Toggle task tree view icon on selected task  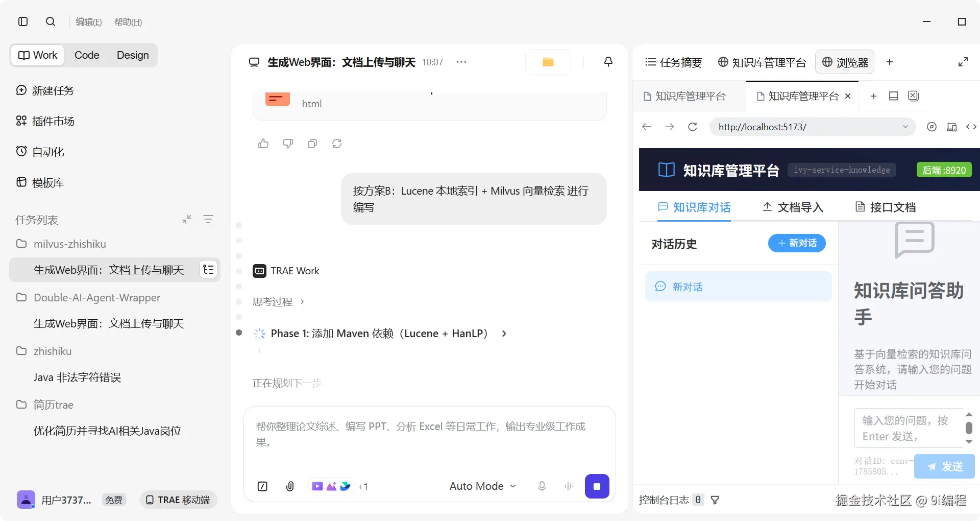pos(208,269)
